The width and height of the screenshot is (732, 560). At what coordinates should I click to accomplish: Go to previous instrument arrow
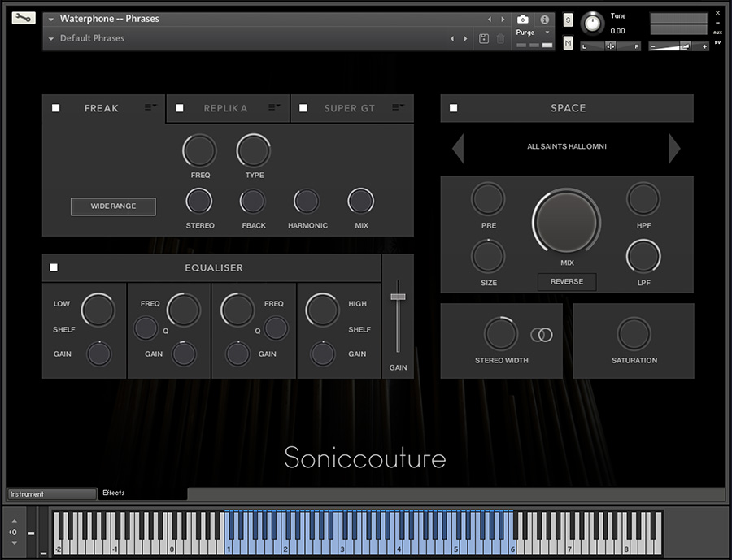point(490,20)
